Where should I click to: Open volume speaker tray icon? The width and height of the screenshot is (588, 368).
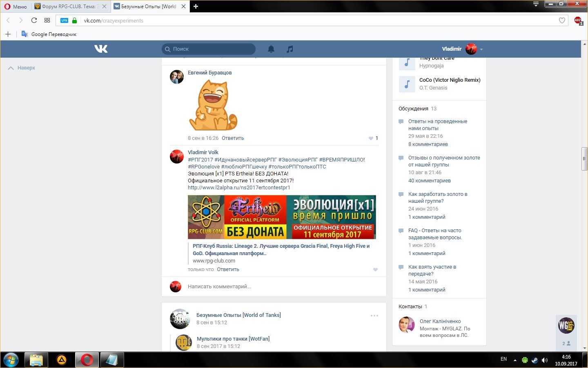tap(544, 360)
